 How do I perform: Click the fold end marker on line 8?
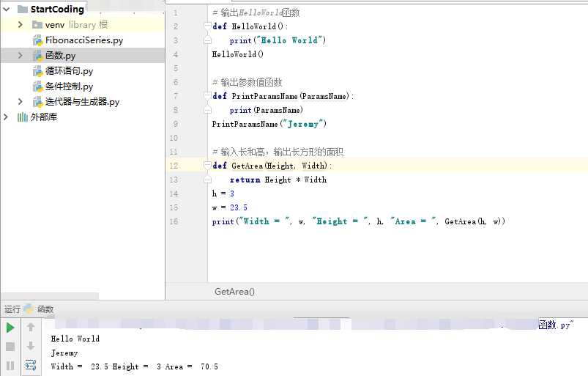click(x=207, y=110)
